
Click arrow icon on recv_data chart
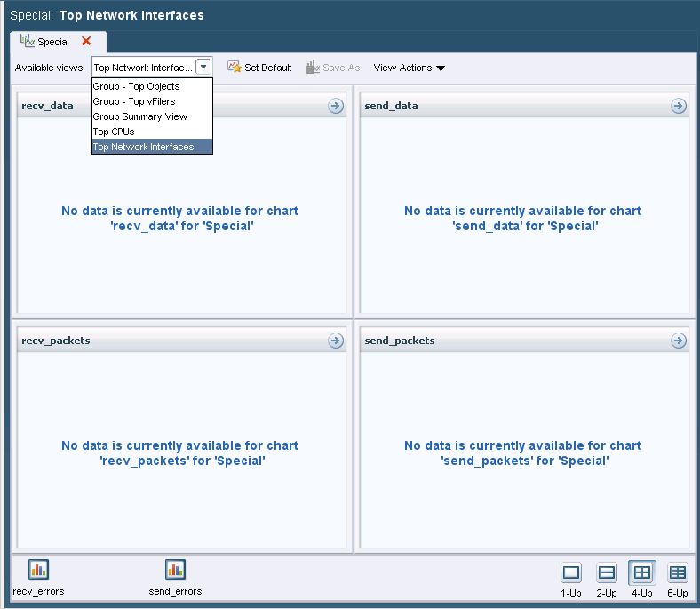click(336, 106)
